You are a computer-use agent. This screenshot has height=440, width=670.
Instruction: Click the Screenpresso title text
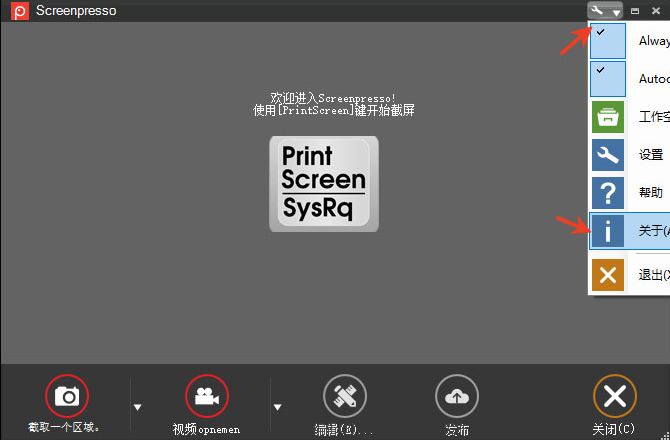(76, 11)
